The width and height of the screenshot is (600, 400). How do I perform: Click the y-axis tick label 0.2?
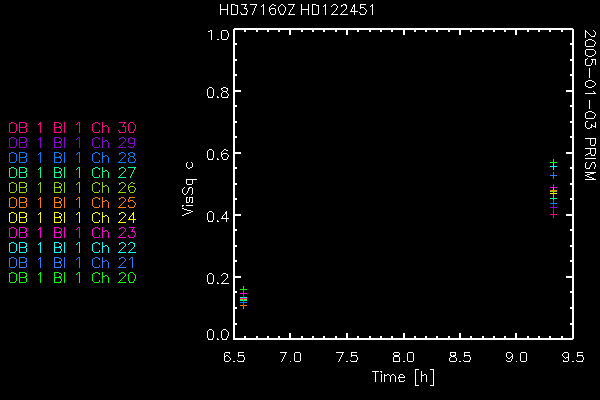[218, 278]
